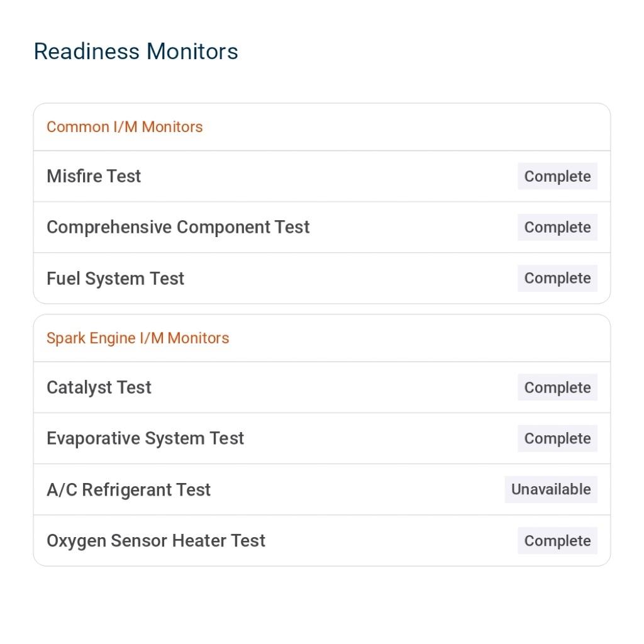Click the Evaporative System Test Complete badge
The height and width of the screenshot is (644, 644).
[557, 439]
